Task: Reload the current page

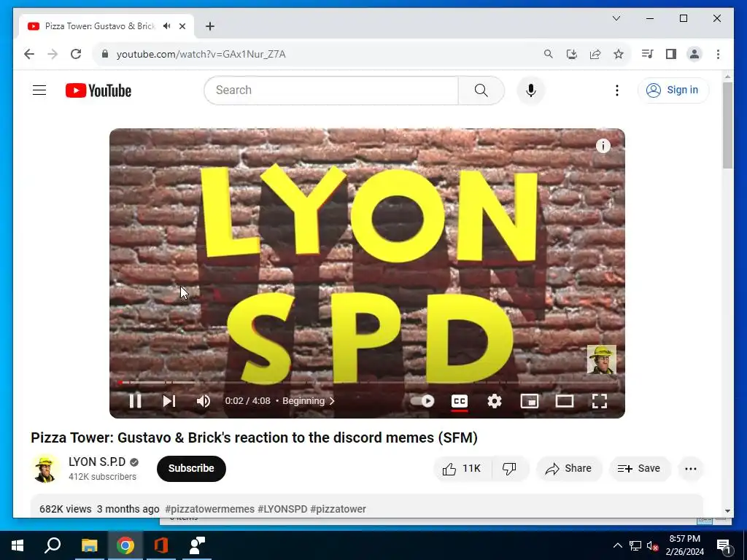Action: (76, 54)
